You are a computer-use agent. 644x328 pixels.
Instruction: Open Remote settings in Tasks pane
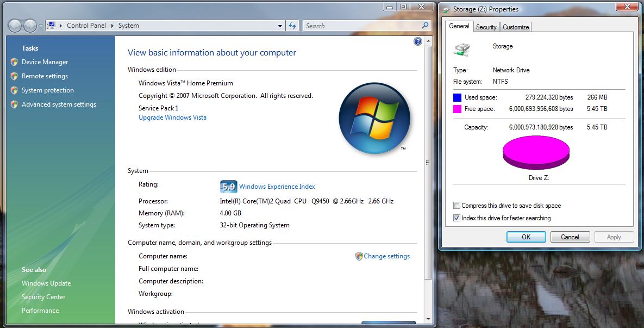[x=45, y=76]
